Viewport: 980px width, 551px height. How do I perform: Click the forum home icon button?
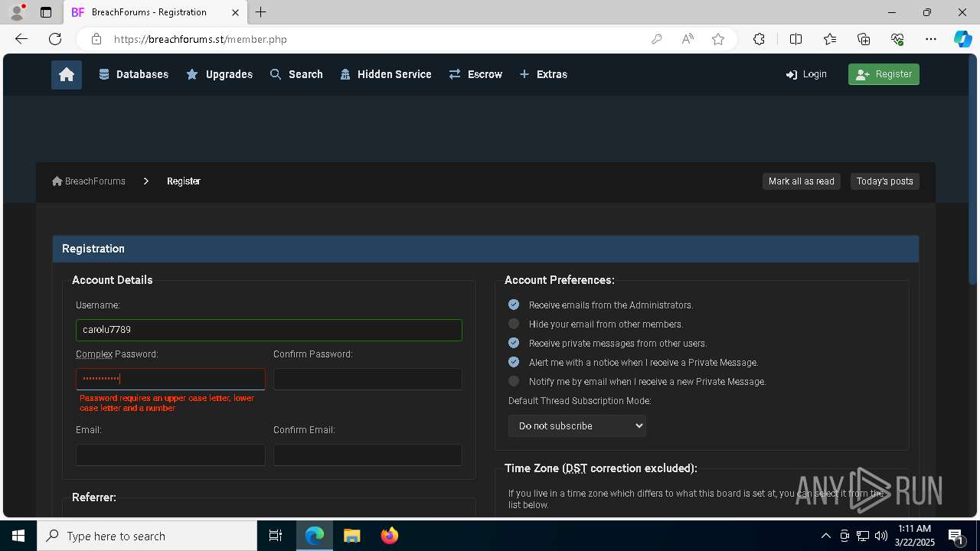tap(67, 74)
